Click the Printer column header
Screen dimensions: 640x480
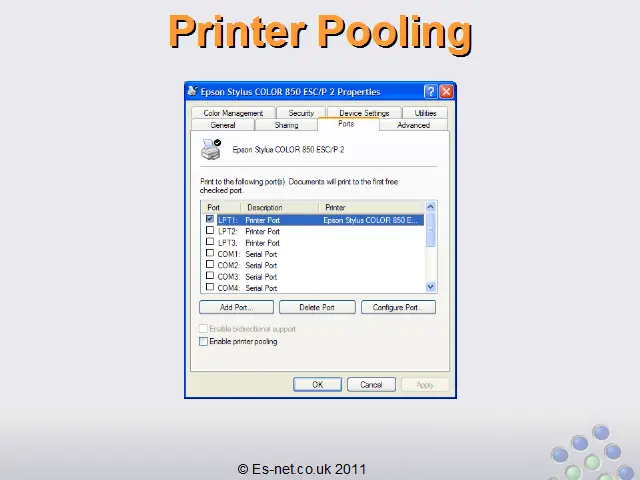372,207
